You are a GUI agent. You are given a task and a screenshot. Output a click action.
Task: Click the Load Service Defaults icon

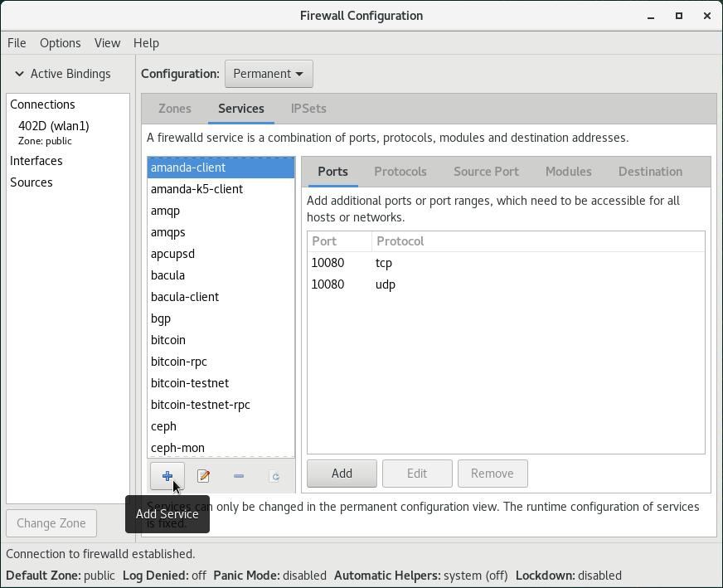[274, 476]
